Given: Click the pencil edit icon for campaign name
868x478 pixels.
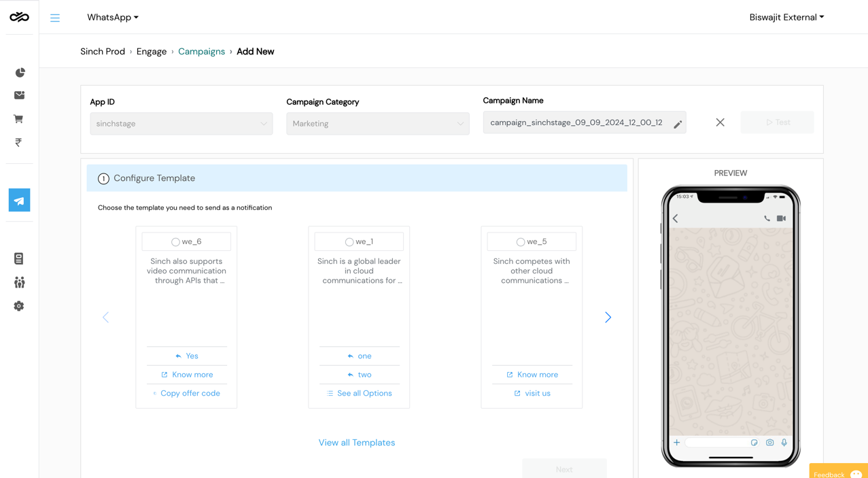Looking at the screenshot, I should [x=678, y=124].
